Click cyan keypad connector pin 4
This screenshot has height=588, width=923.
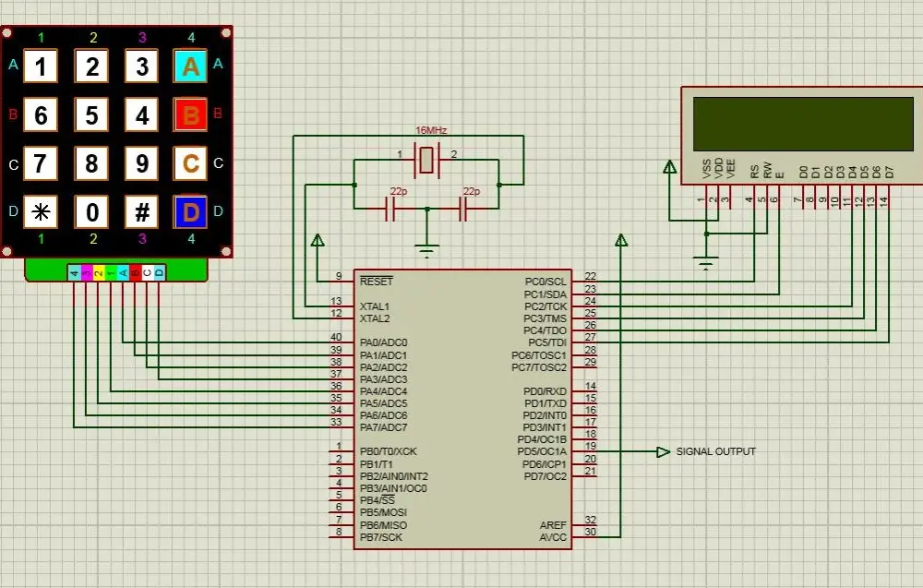(74, 272)
